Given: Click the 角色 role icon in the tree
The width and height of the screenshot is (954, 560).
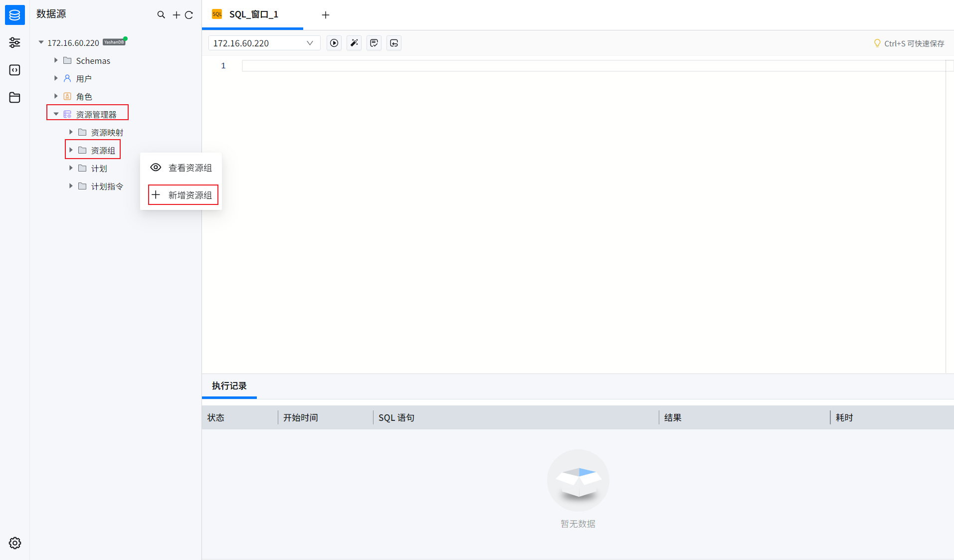Looking at the screenshot, I should click(67, 96).
